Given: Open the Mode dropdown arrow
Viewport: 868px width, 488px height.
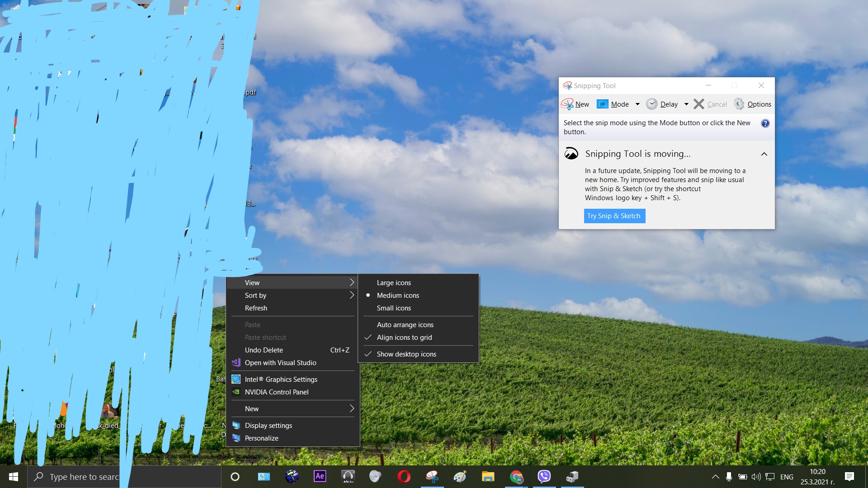Looking at the screenshot, I should (637, 104).
